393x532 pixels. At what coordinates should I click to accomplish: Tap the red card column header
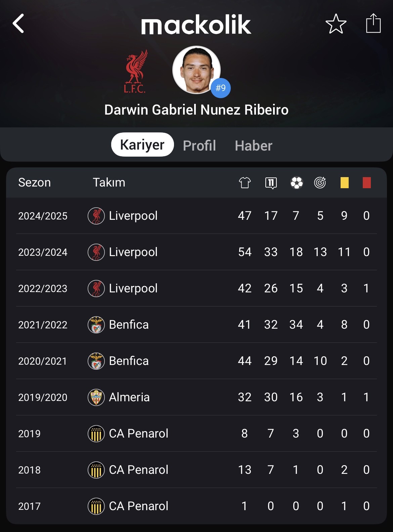click(367, 182)
